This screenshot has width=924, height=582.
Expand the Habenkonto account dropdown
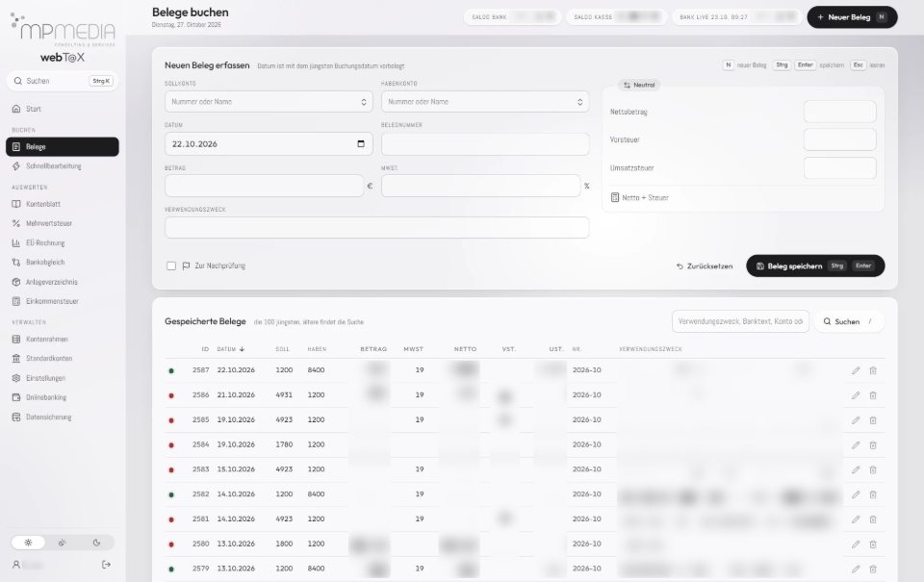pos(485,102)
